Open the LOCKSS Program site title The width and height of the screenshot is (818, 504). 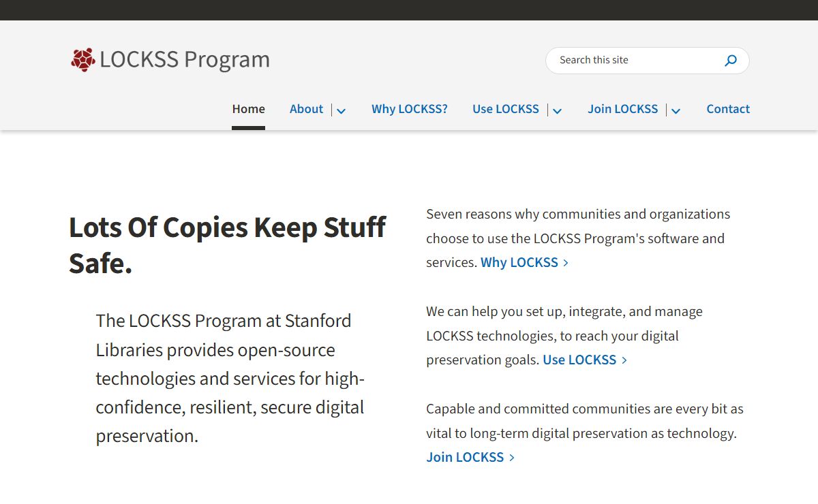185,59
